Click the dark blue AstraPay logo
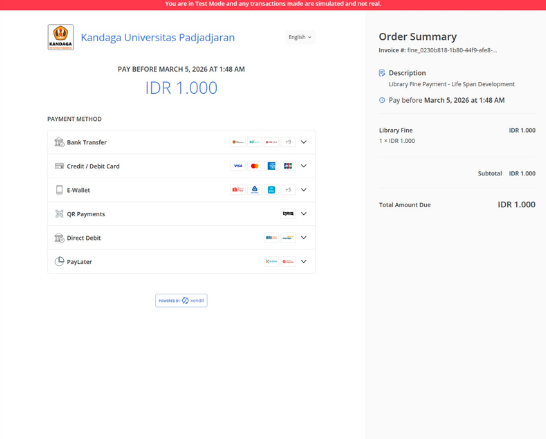This screenshot has height=439, width=546. pos(255,190)
